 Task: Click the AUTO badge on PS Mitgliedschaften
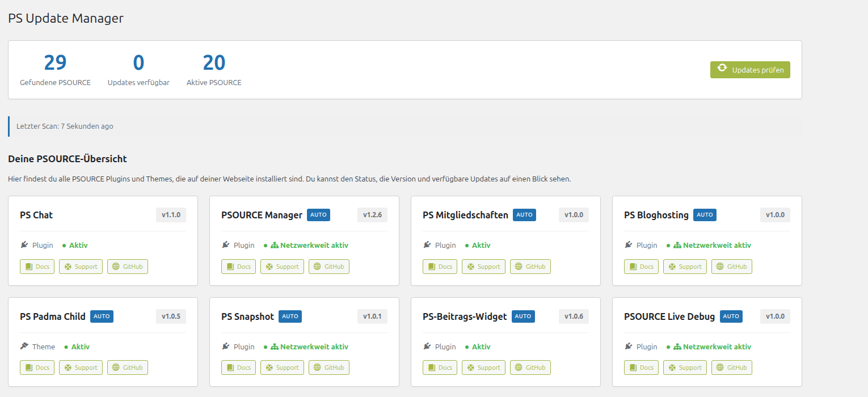coord(524,215)
